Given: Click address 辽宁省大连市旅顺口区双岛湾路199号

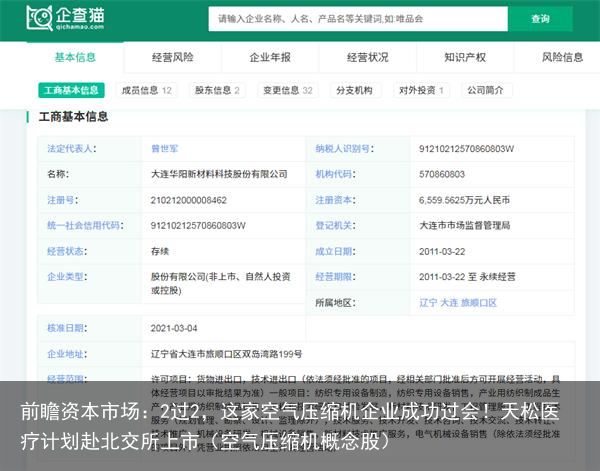Looking at the screenshot, I should (226, 354).
